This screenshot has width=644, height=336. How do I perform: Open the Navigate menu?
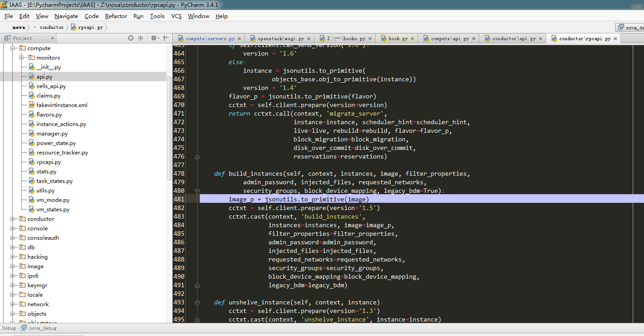(66, 16)
